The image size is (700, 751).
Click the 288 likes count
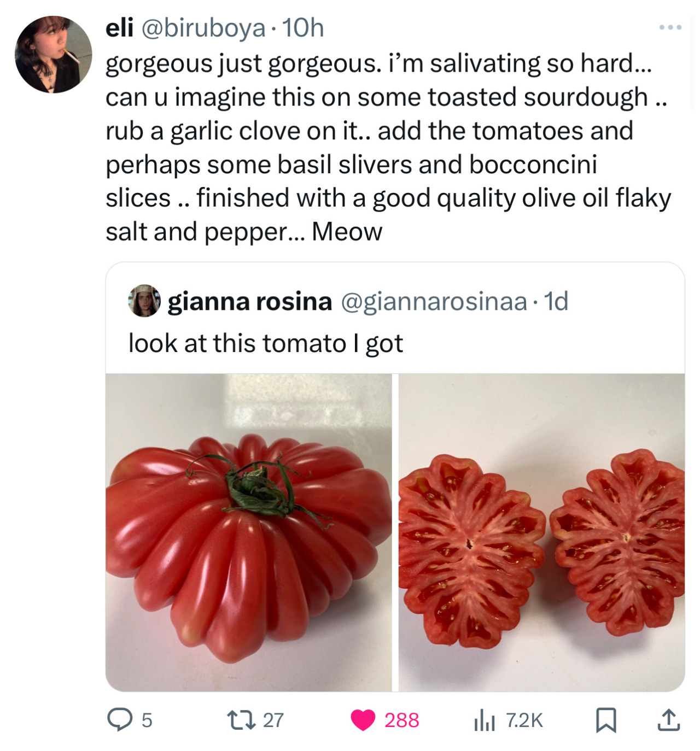401,720
